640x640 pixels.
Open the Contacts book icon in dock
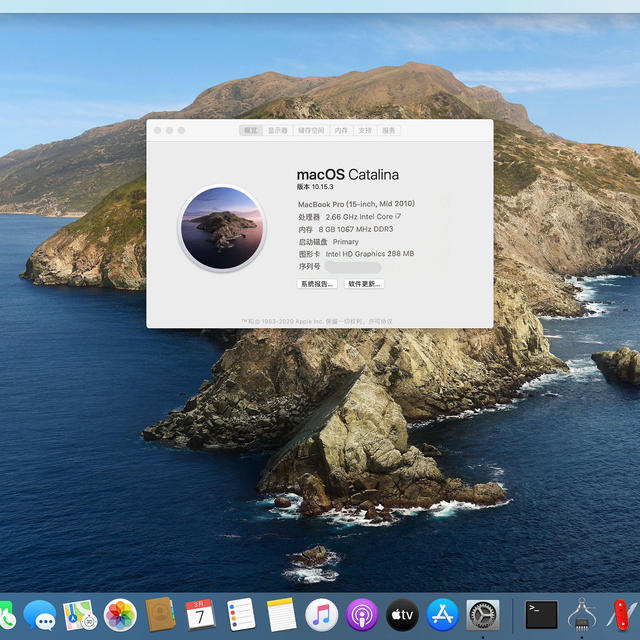pos(160,614)
